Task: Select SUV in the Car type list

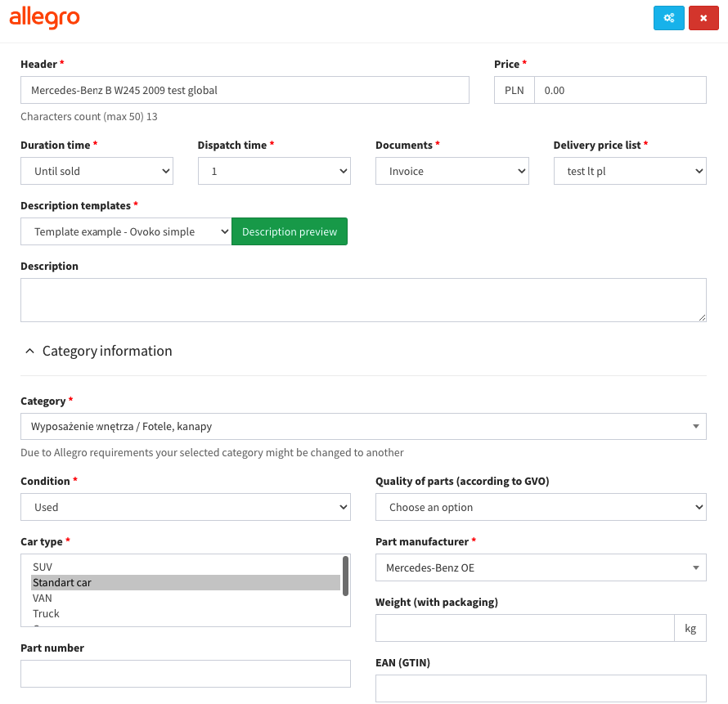Action: [x=43, y=567]
